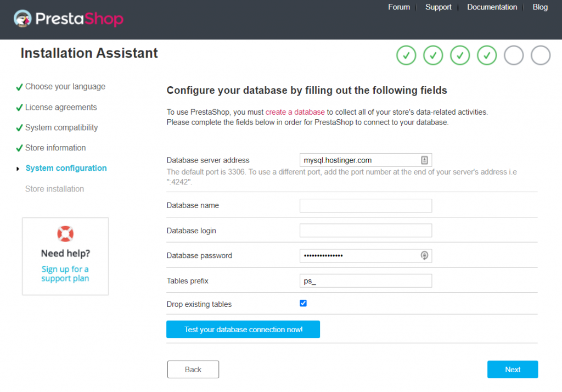Select the fifth empty progress circle
Viewport: 562px width, 392px height.
tap(514, 55)
